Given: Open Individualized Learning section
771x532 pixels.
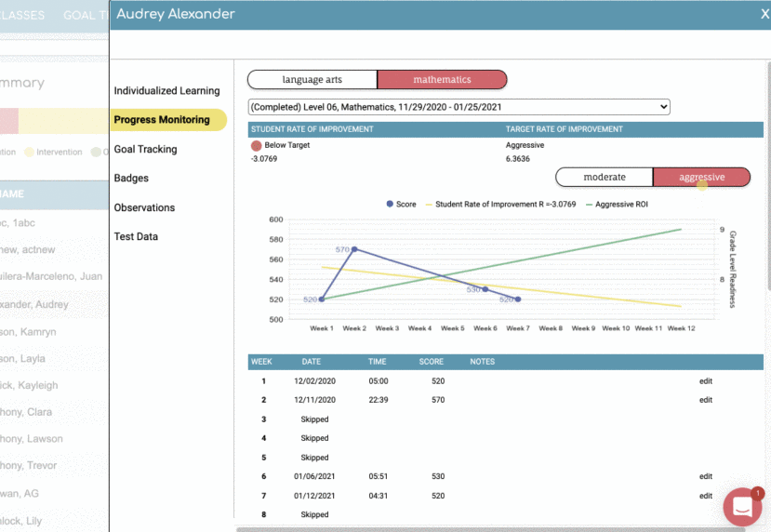Looking at the screenshot, I should 166,91.
